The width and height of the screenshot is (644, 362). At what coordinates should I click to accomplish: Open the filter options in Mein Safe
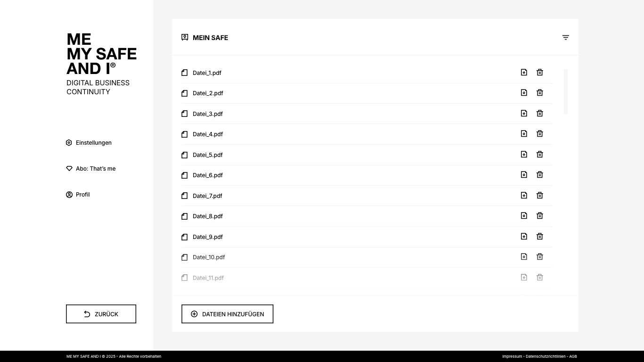[x=566, y=38]
